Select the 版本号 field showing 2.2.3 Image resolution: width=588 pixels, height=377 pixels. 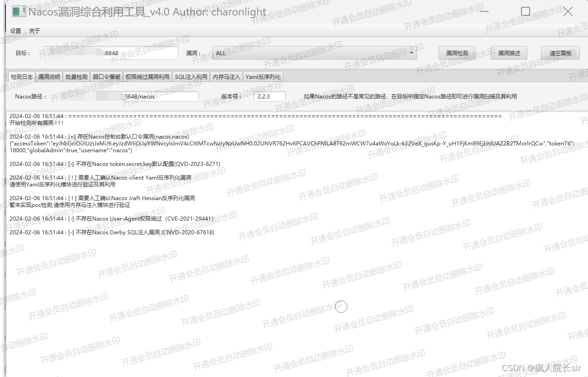(x=270, y=96)
